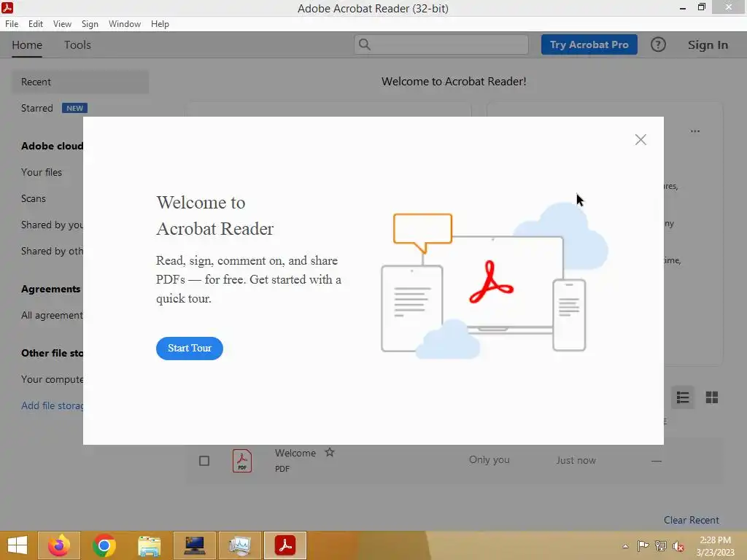Open the File menu
The image size is (747, 560).
(12, 24)
